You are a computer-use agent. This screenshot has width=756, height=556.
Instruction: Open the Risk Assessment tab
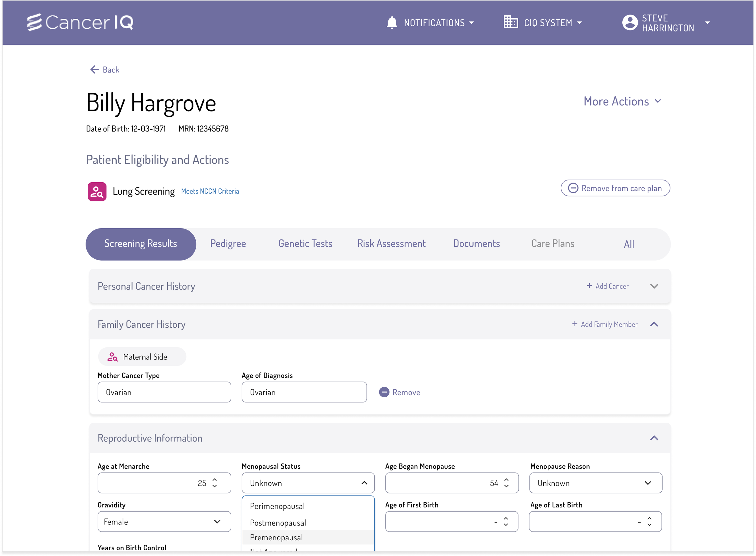pos(391,244)
